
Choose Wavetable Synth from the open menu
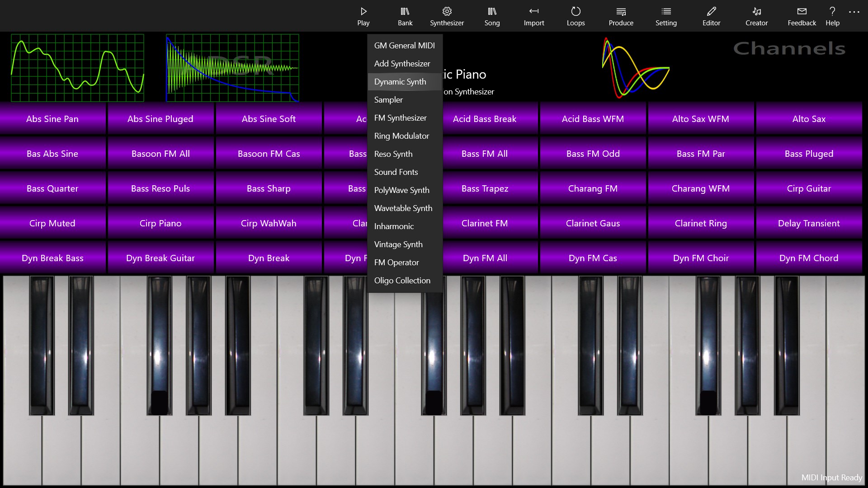403,208
